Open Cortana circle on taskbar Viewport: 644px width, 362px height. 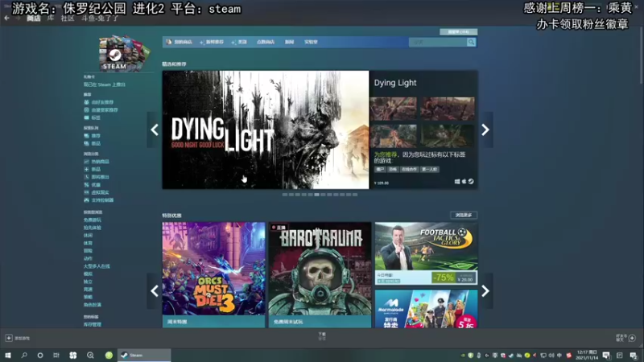[39, 356]
